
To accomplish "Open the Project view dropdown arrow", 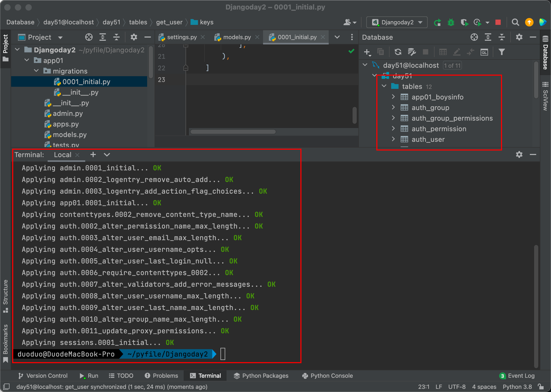I will (x=60, y=38).
